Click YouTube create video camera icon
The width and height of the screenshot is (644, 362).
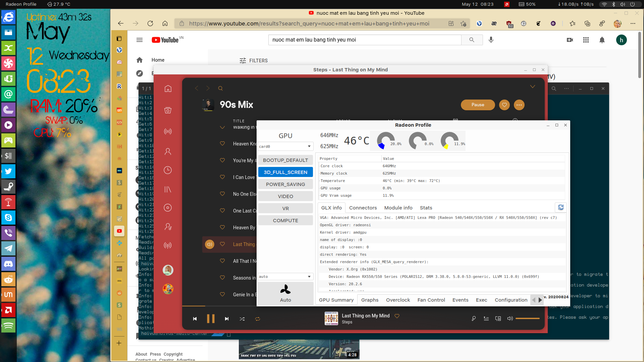570,40
